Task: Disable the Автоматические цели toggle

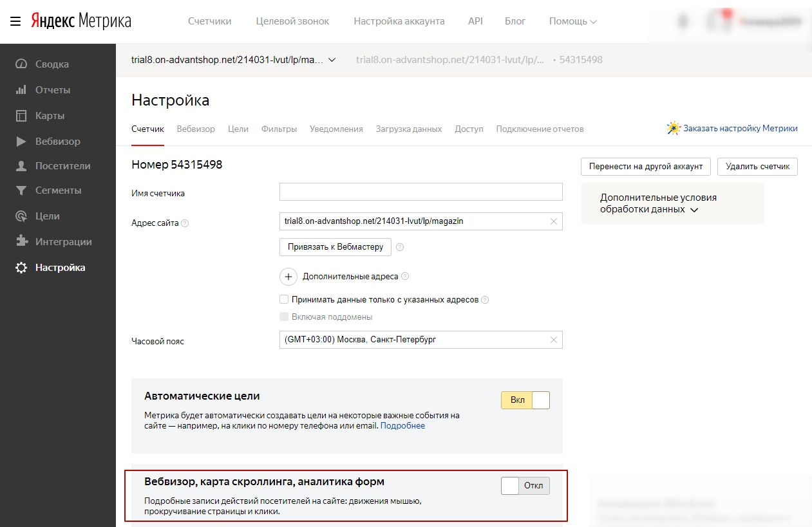Action: pyautogui.click(x=525, y=400)
